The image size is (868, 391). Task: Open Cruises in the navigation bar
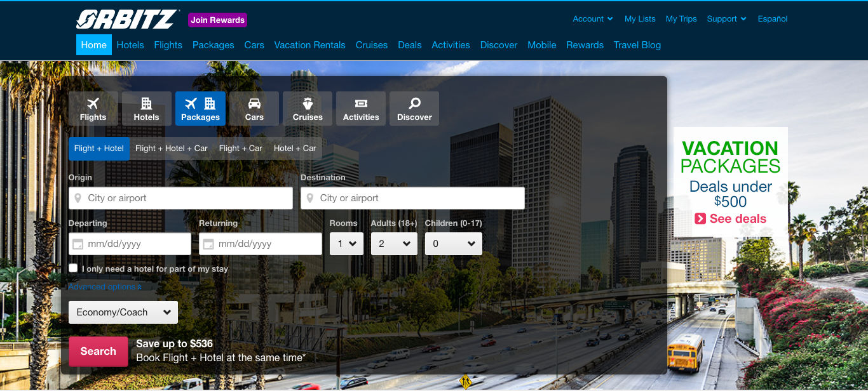(372, 45)
